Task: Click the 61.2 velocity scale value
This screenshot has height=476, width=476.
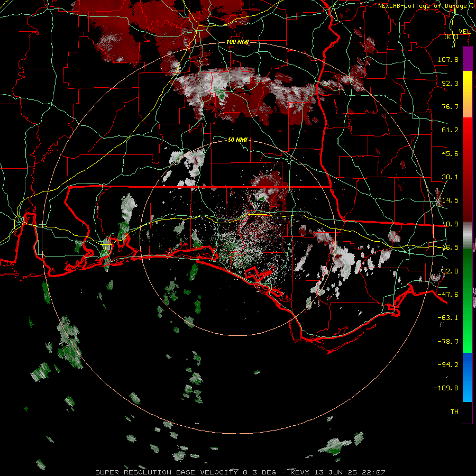Action: click(x=450, y=130)
